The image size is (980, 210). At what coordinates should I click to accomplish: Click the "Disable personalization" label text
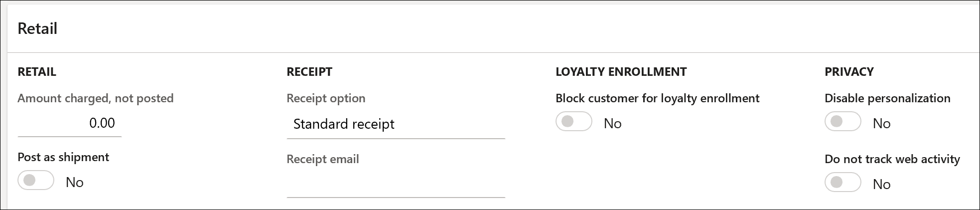pyautogui.click(x=887, y=98)
